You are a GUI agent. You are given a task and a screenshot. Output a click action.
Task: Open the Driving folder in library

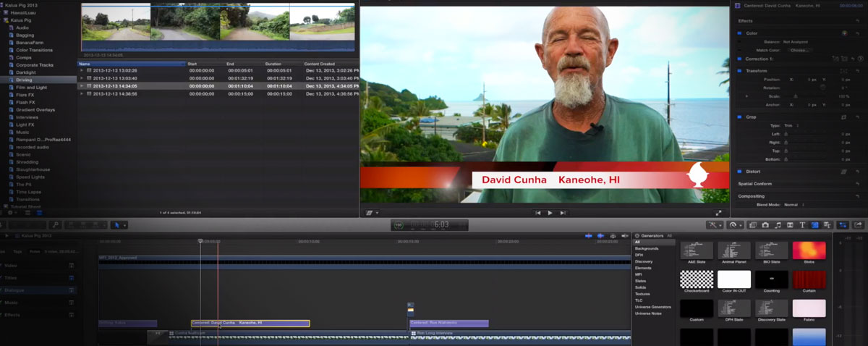pyautogui.click(x=25, y=80)
